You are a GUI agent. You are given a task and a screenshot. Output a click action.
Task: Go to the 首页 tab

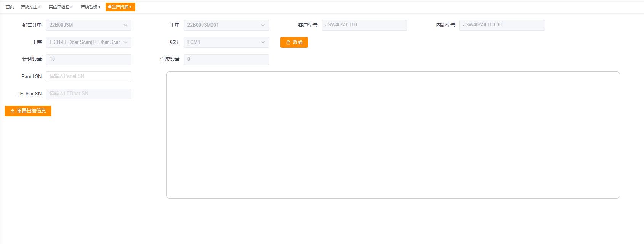coord(10,7)
